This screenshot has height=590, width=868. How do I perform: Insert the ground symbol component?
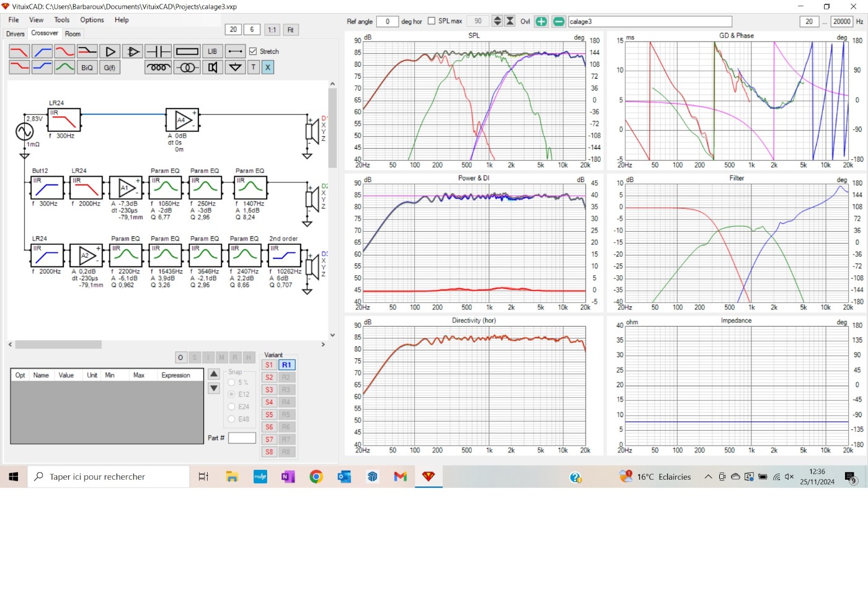(235, 68)
